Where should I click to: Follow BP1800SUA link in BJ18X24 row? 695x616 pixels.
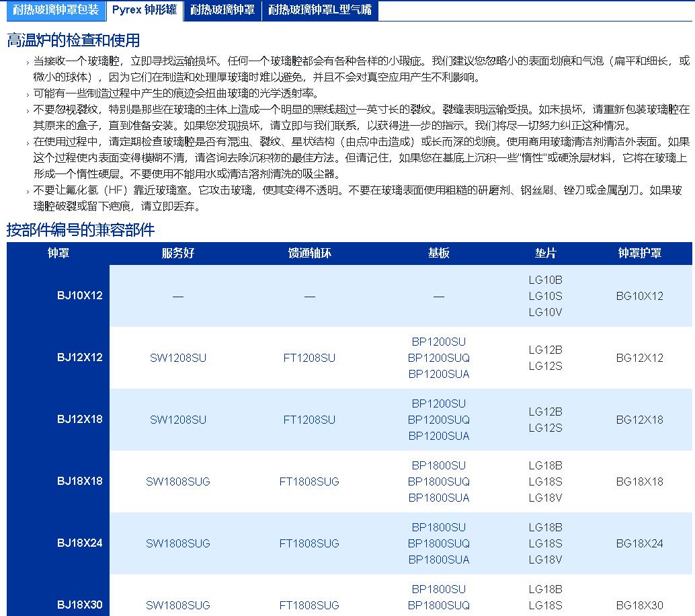(x=439, y=560)
